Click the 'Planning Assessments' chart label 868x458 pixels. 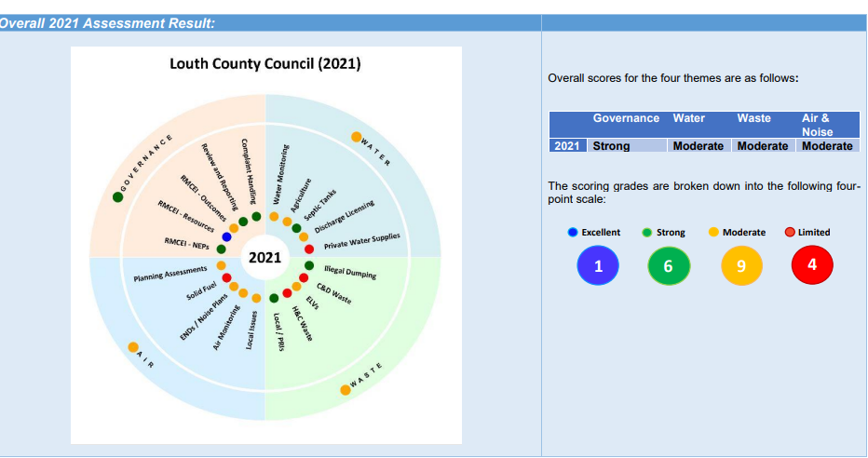(170, 274)
